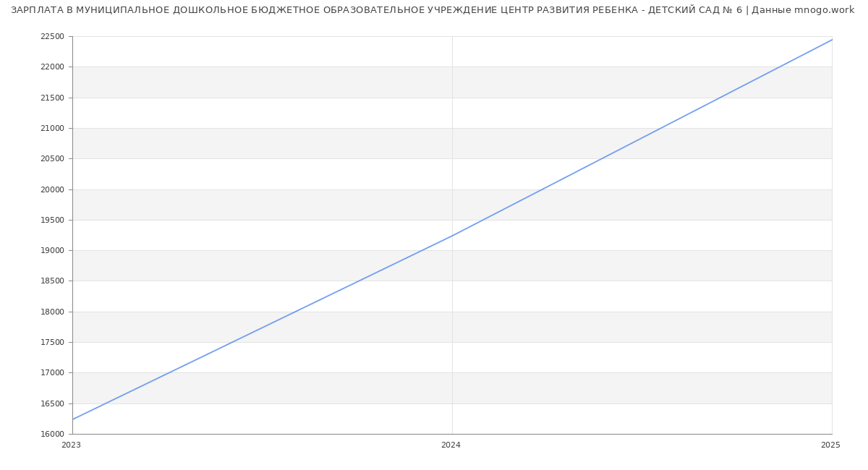The height and width of the screenshot is (470, 868).
Task: Click the 2023 x-axis label
Action: pos(71,445)
